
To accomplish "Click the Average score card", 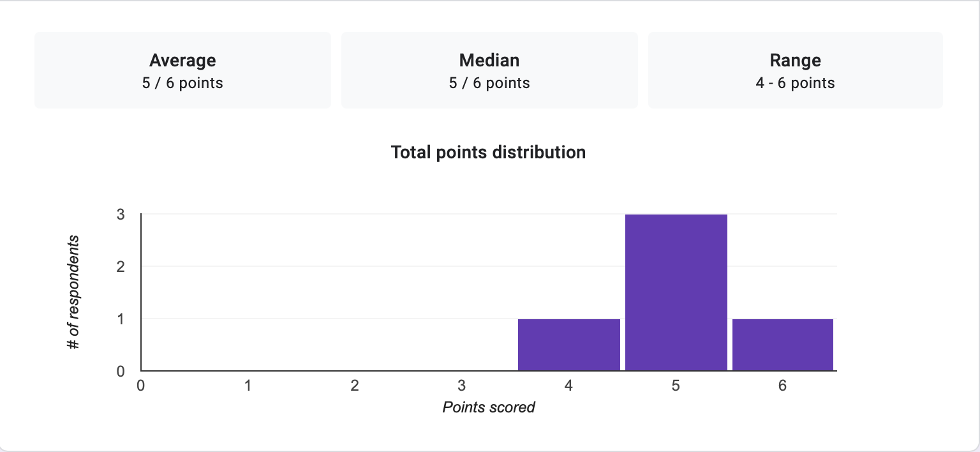I will [x=182, y=70].
